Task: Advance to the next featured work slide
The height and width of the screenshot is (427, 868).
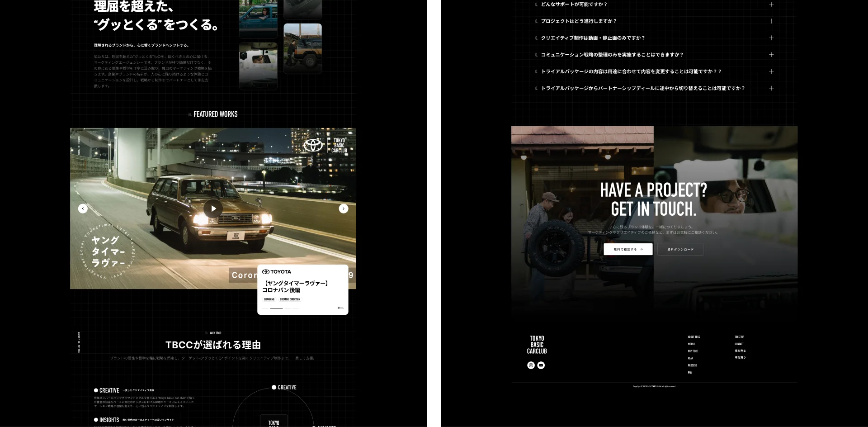Action: click(x=344, y=209)
